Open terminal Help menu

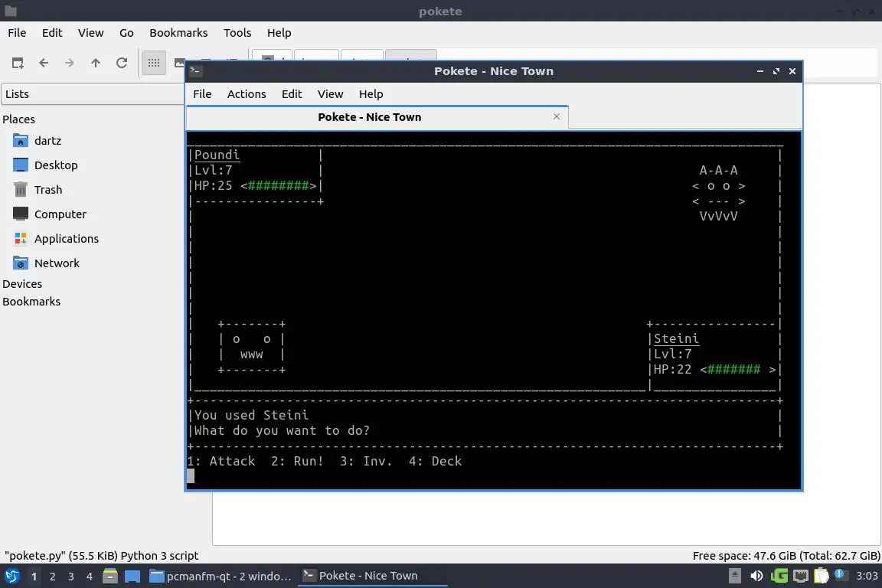coord(371,94)
